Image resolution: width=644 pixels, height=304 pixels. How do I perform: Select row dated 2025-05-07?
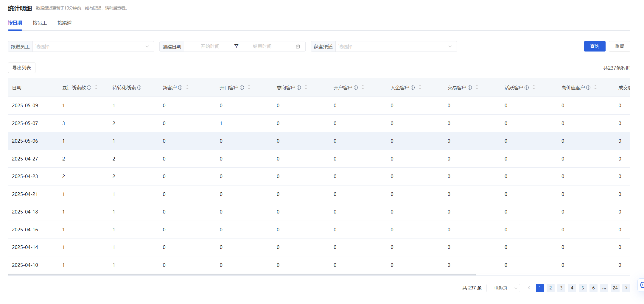pos(319,123)
